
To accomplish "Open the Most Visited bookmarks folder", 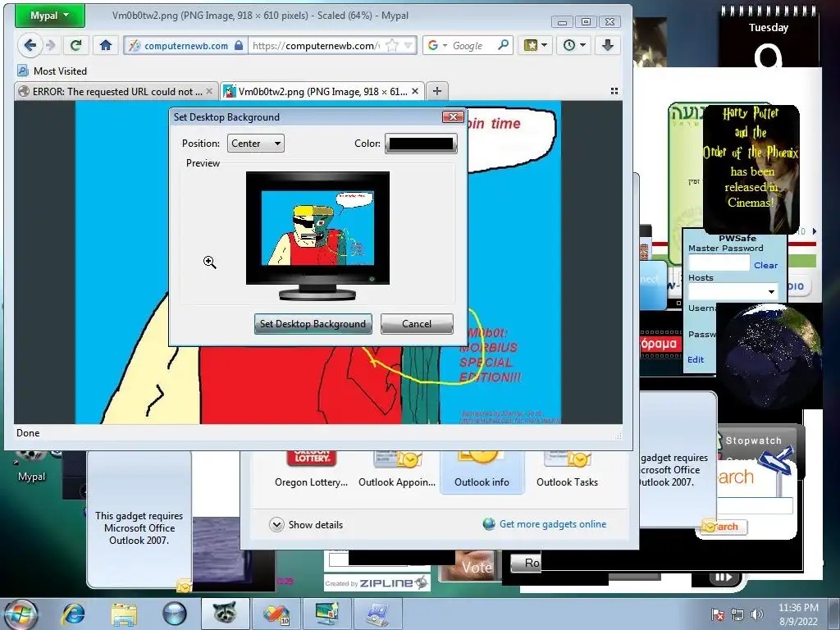I will [x=60, y=71].
